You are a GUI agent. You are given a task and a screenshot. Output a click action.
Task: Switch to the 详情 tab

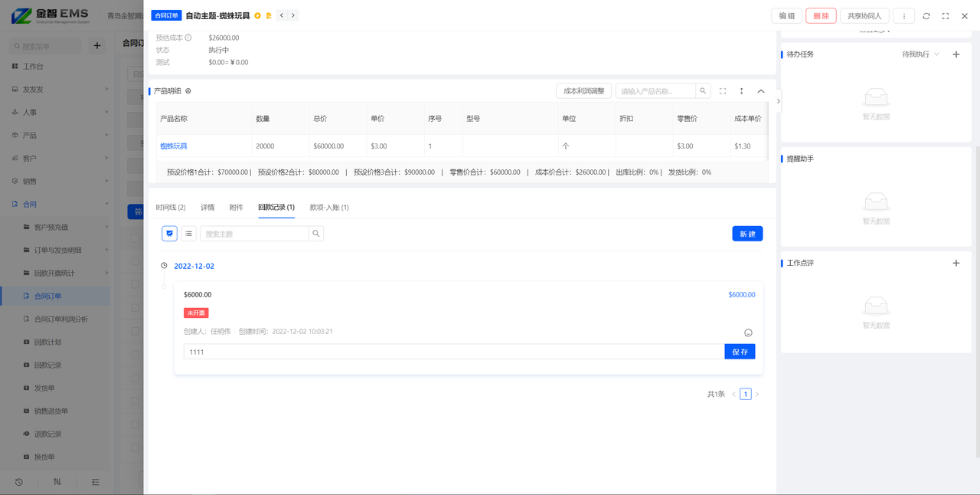pyautogui.click(x=207, y=208)
